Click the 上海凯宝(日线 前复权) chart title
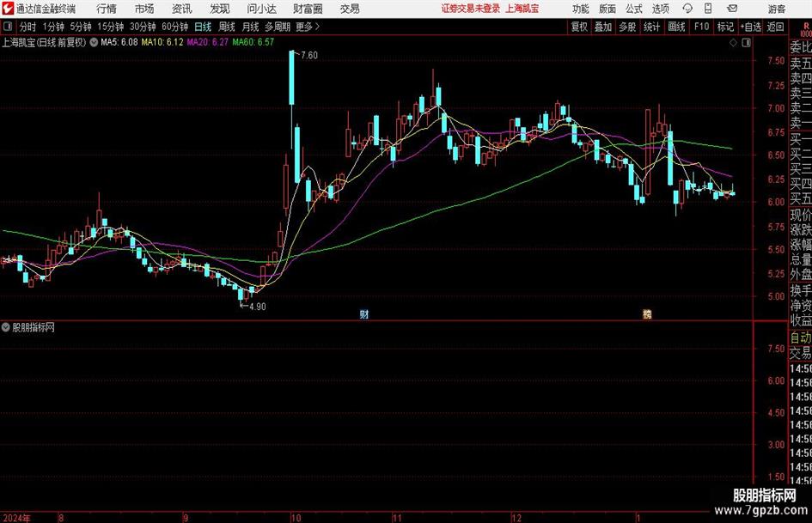 pyautogui.click(x=44, y=42)
